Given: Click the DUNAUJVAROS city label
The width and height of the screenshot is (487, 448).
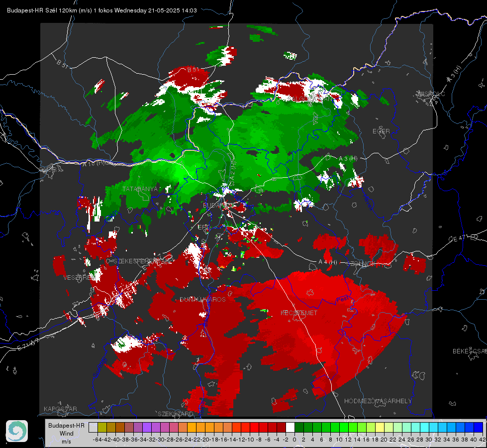Looking at the screenshot, I should 202,299.
